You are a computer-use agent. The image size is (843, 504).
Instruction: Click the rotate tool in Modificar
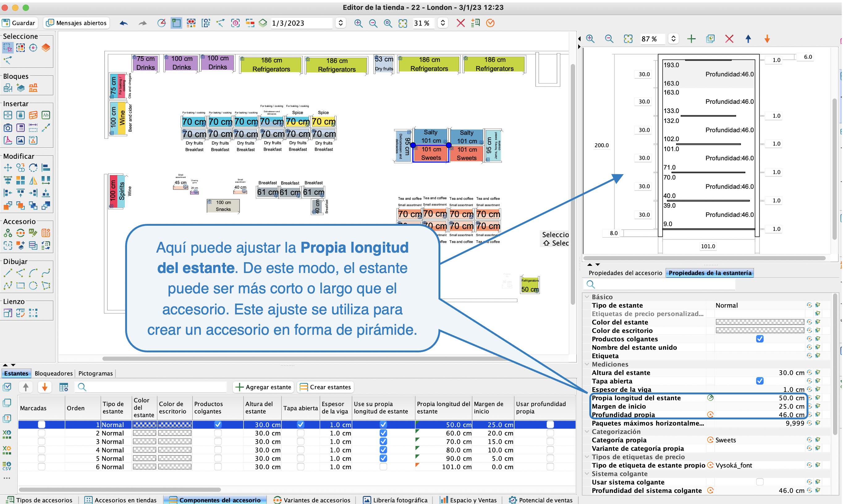33,167
